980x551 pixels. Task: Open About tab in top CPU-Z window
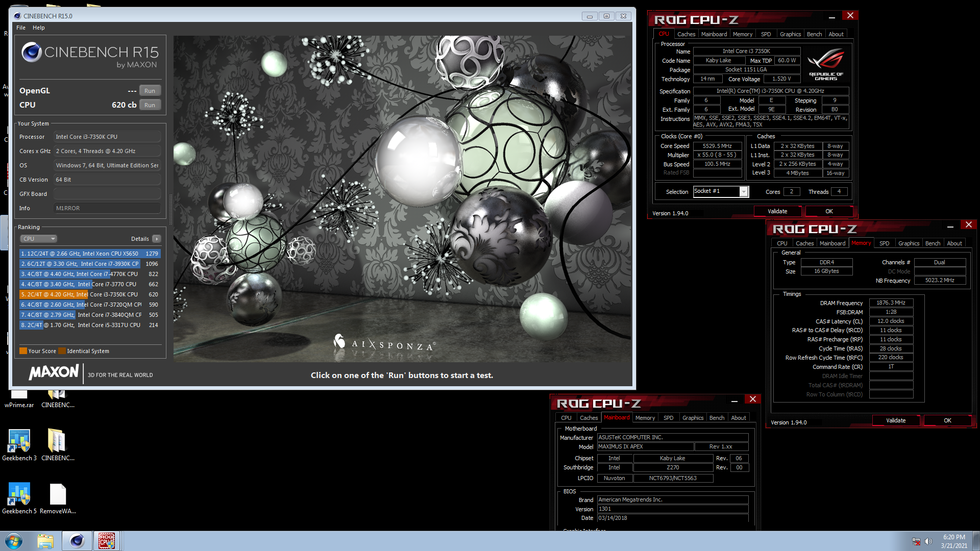click(x=836, y=34)
